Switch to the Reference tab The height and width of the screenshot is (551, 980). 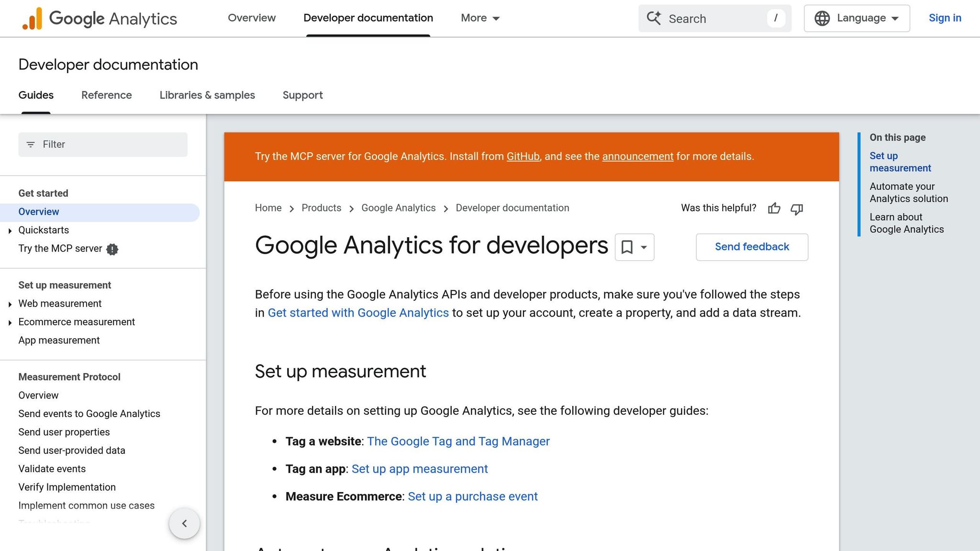coord(106,95)
